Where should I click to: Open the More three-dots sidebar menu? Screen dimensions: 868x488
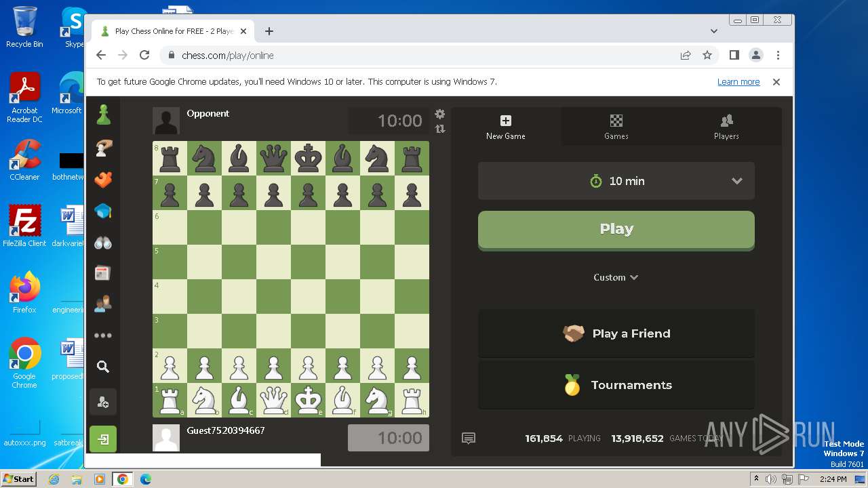[x=103, y=335]
